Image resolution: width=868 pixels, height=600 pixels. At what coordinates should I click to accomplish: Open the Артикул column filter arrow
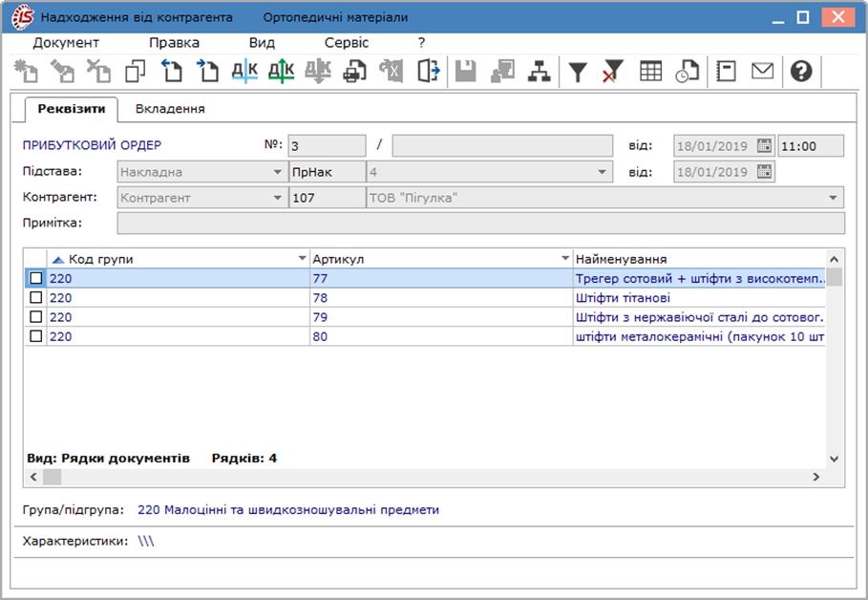(x=565, y=258)
